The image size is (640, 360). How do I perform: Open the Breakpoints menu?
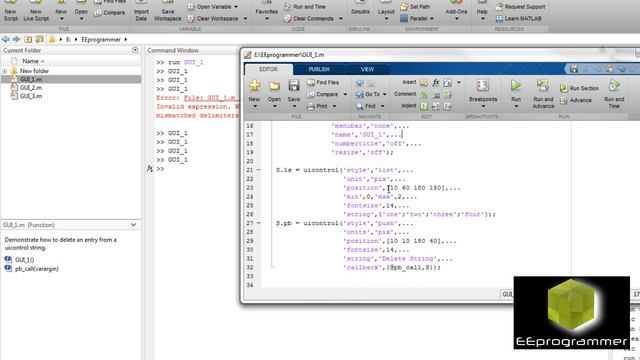pos(483,93)
